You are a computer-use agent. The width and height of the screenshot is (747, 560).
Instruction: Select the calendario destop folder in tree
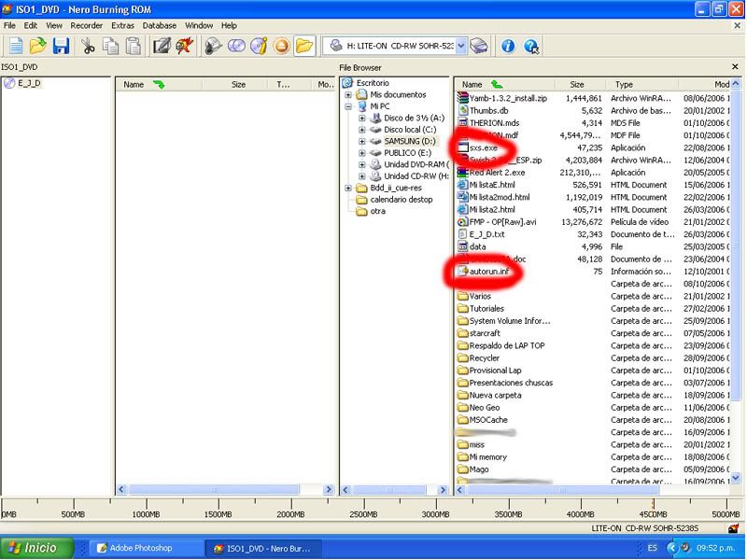point(402,200)
